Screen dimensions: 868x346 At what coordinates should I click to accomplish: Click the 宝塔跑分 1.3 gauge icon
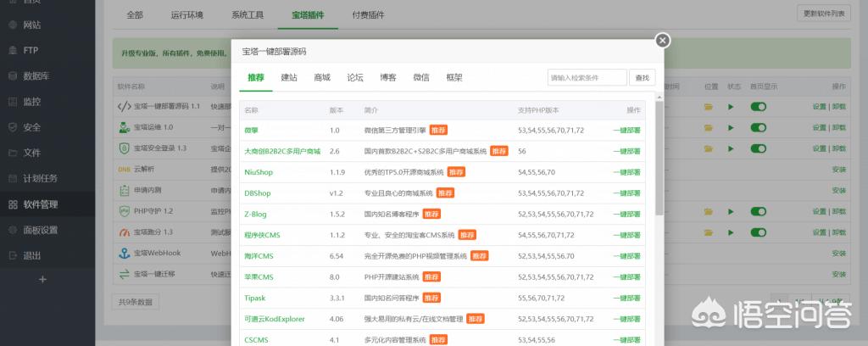[124, 232]
